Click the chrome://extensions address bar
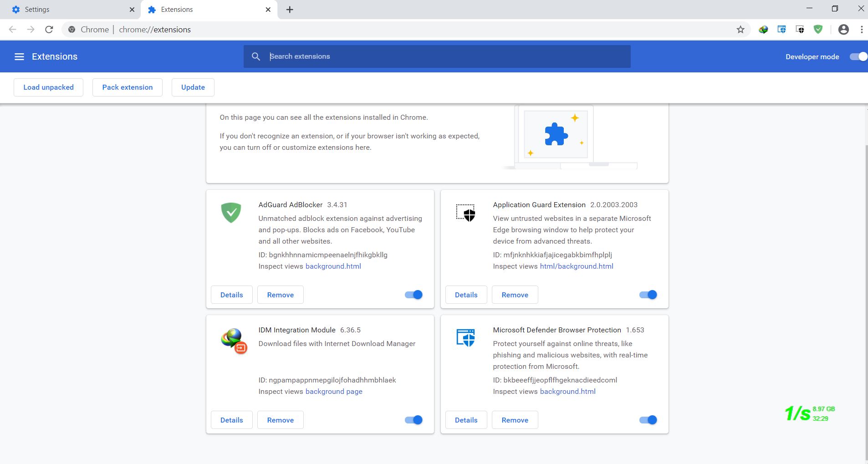 [x=405, y=30]
